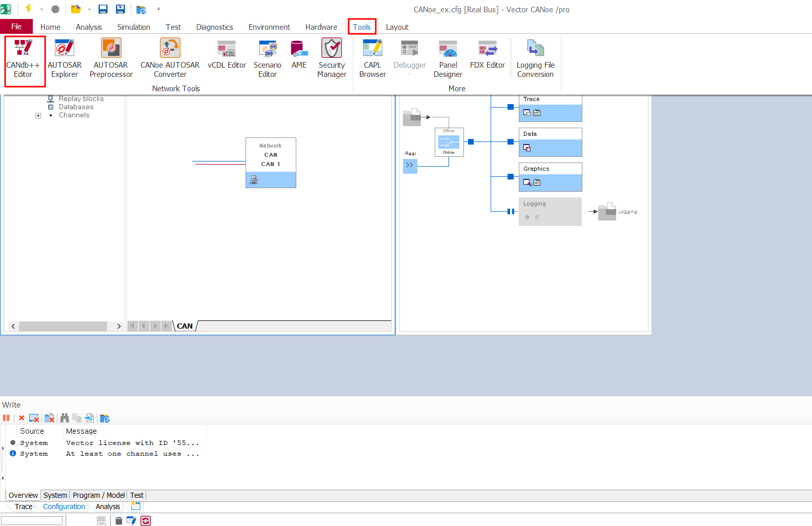Click the Real bus double-arrow block
Screen dimensions: 812x526
[410, 165]
